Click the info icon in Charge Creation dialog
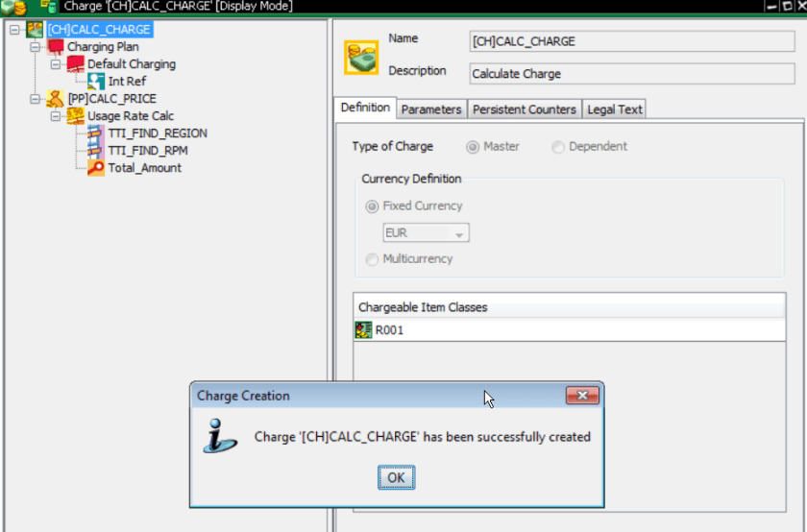807x532 pixels. pyautogui.click(x=220, y=436)
